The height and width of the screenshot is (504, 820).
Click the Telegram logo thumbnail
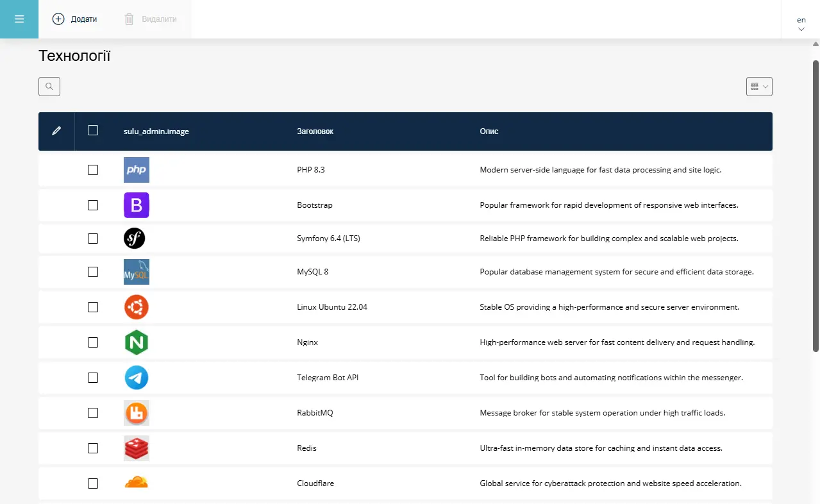[137, 378]
